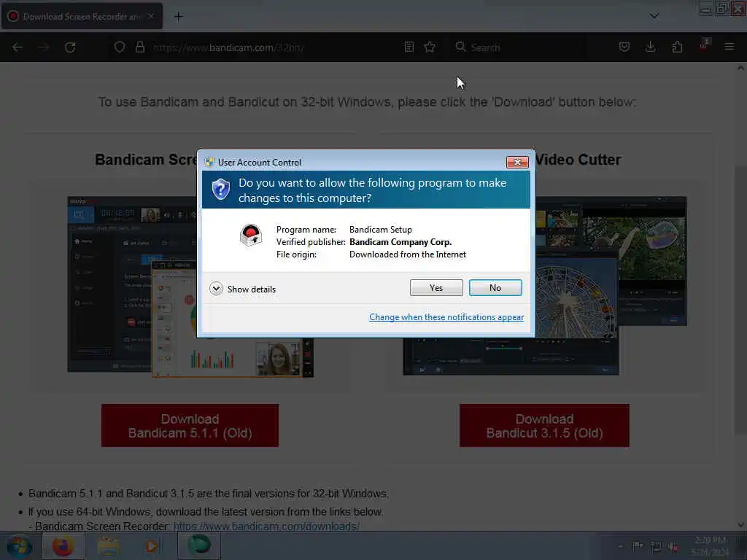This screenshot has height=560, width=747.
Task: Open Pocket save icon
Action: click(x=624, y=47)
